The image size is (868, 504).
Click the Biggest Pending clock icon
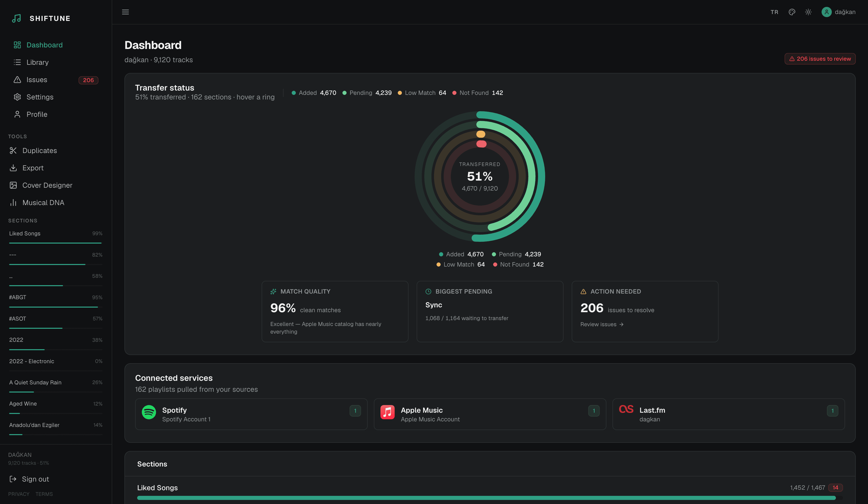(x=428, y=292)
